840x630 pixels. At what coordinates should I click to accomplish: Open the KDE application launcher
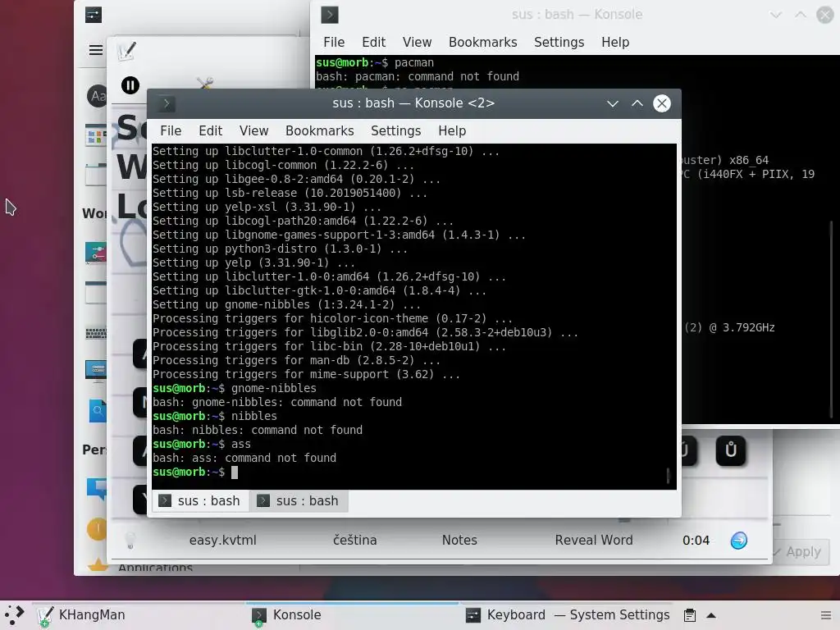point(15,615)
